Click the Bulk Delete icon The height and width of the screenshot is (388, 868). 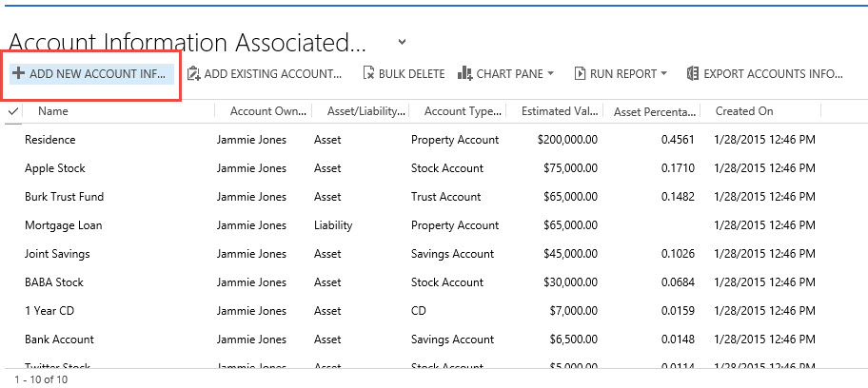pos(368,73)
